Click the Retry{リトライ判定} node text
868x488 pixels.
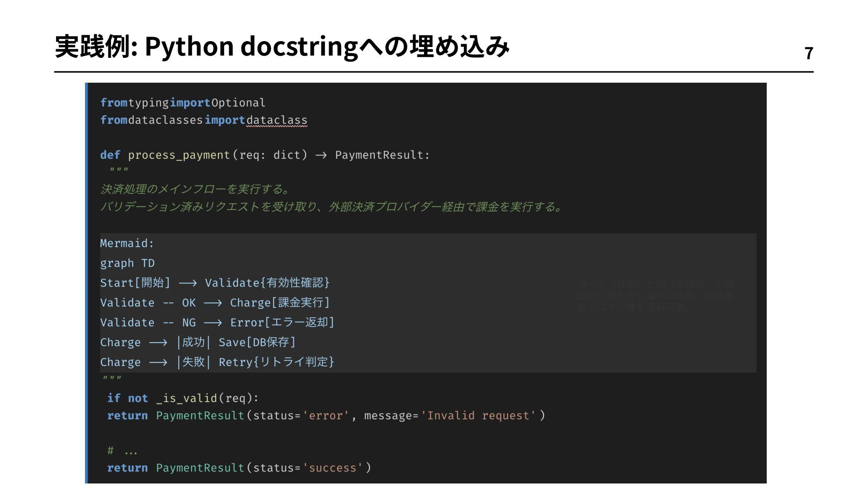[276, 362]
